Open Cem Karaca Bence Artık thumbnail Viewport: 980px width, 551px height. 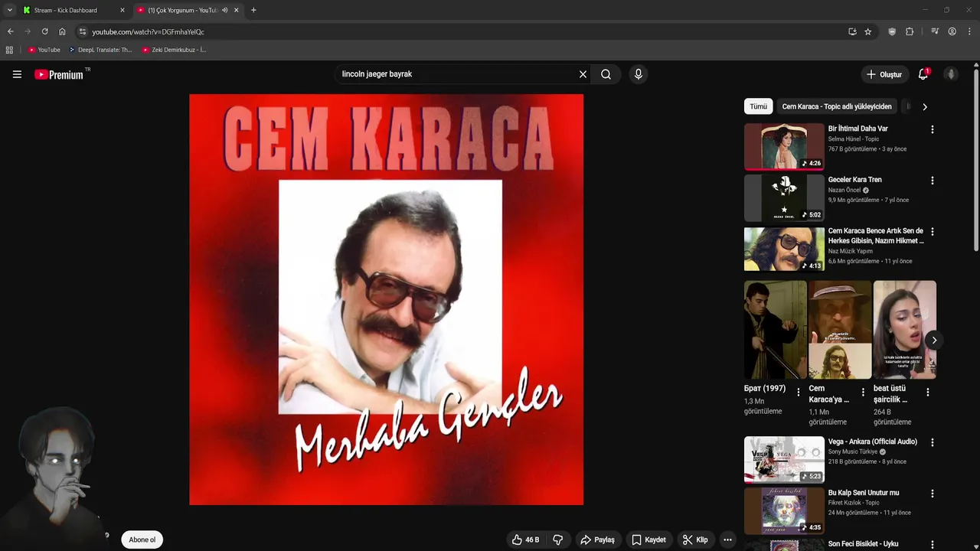(x=784, y=249)
